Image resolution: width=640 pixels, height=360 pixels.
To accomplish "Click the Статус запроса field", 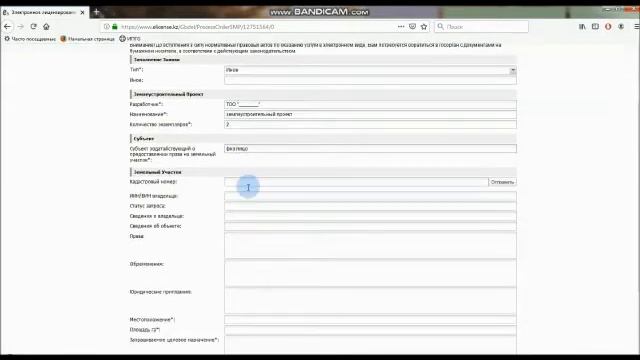I will click(x=370, y=206).
